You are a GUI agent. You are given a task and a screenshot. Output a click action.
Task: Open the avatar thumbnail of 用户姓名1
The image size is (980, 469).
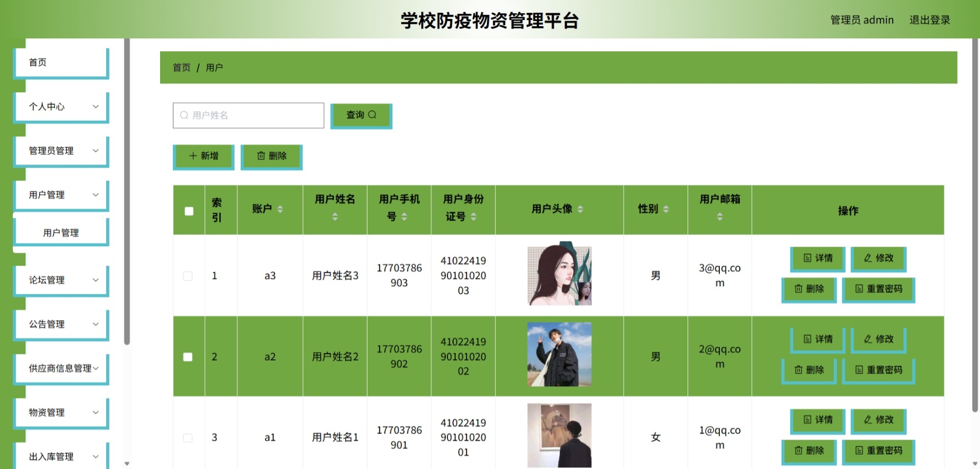[559, 435]
